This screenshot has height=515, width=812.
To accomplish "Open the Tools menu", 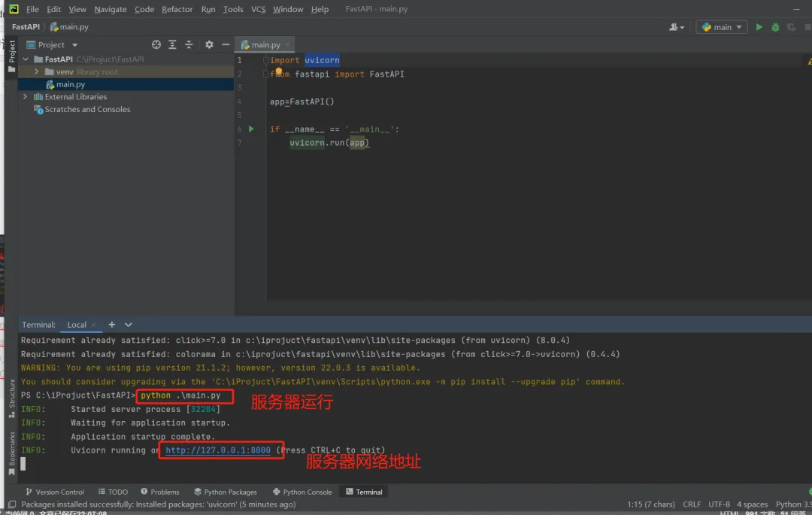I will point(233,9).
